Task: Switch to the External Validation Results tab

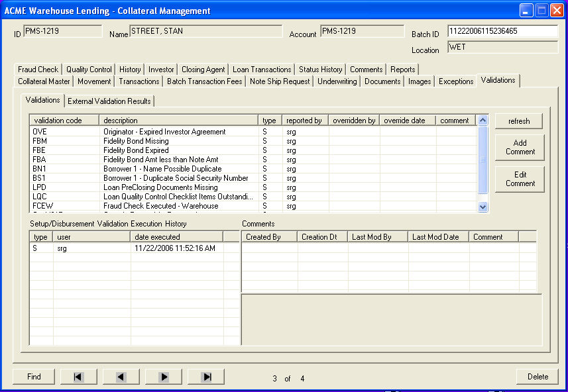Action: [x=109, y=101]
